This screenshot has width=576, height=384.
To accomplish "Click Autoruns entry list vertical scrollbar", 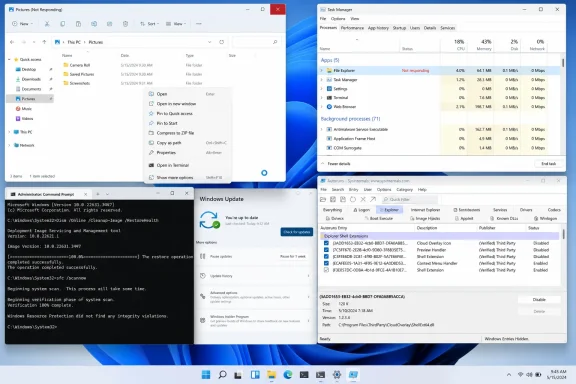I will click(564, 234).
